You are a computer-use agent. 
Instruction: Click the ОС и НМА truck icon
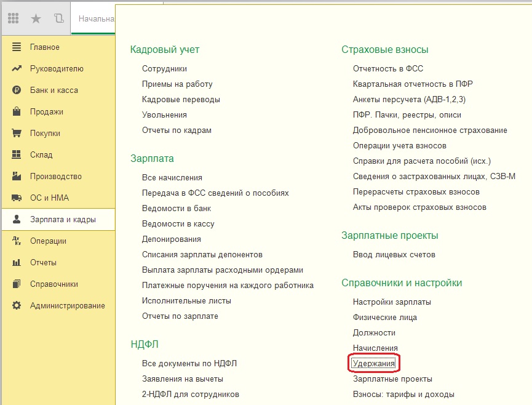(16, 198)
